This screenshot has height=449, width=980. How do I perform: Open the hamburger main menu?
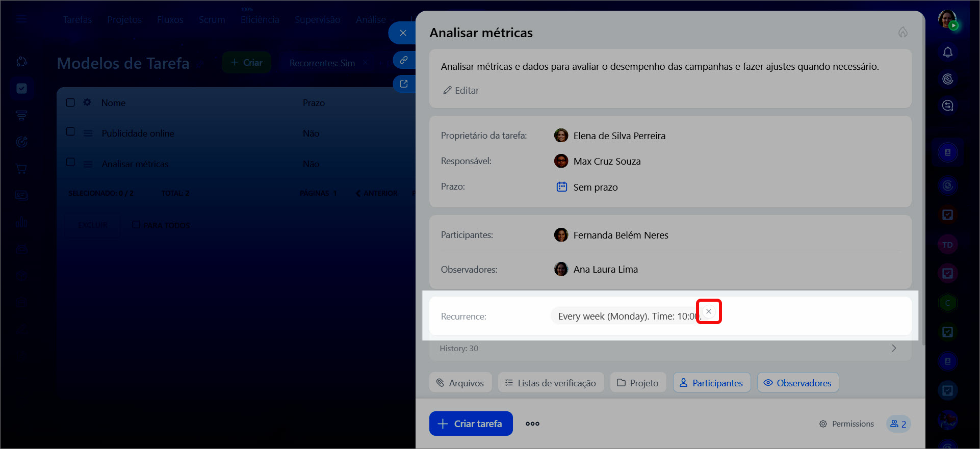pyautogui.click(x=21, y=19)
